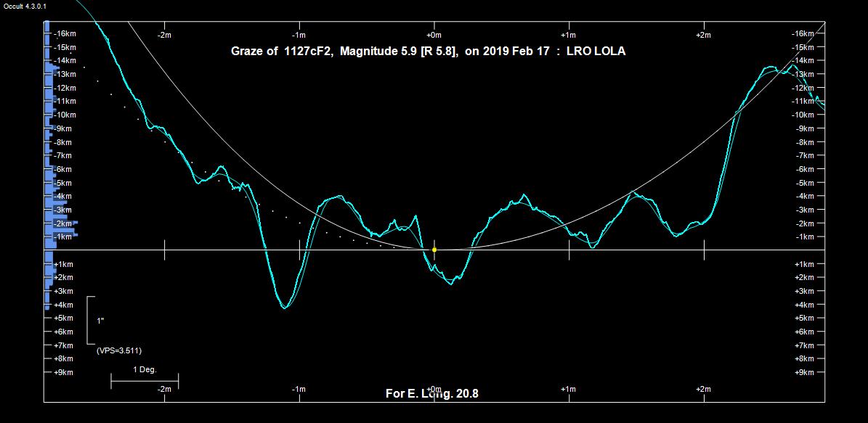Click the 'For E. Long. 20.8' label
Screen dimensions: 868x423
431,394
